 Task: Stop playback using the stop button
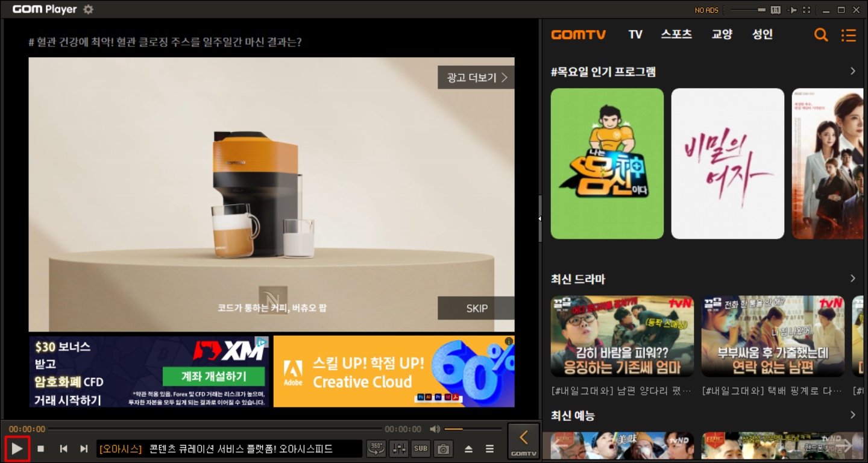point(41,449)
